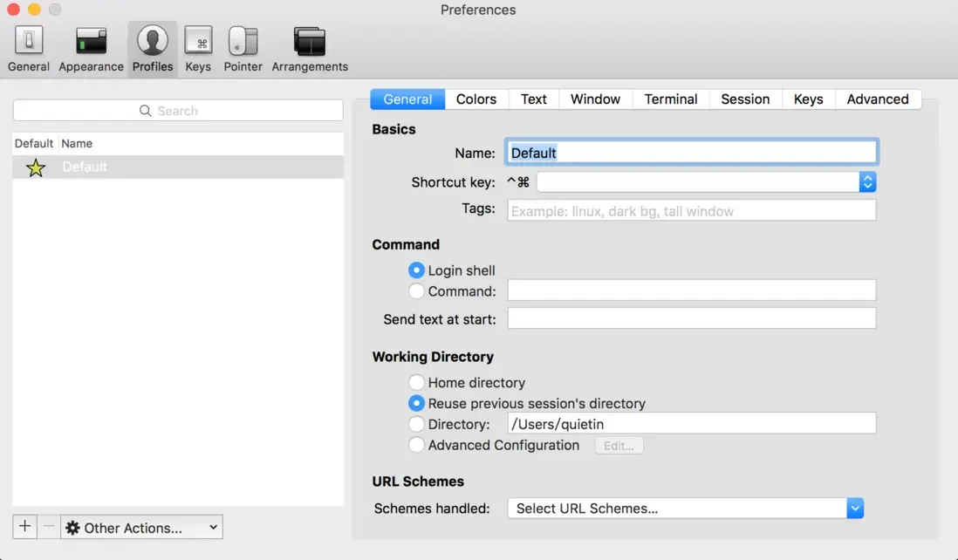Open the Appearance preferences pane
The width and height of the screenshot is (958, 560).
(x=91, y=49)
